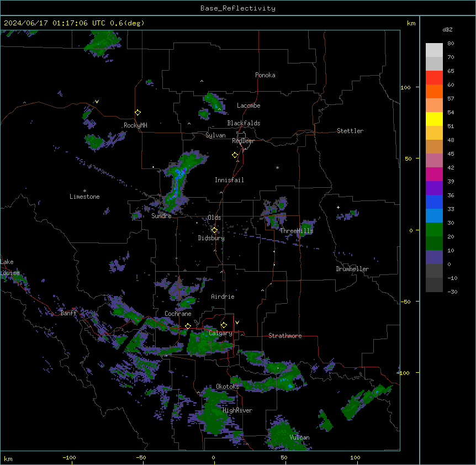
Task: Select the blue 33-36 dBZ legend swatch
Action: (434, 202)
